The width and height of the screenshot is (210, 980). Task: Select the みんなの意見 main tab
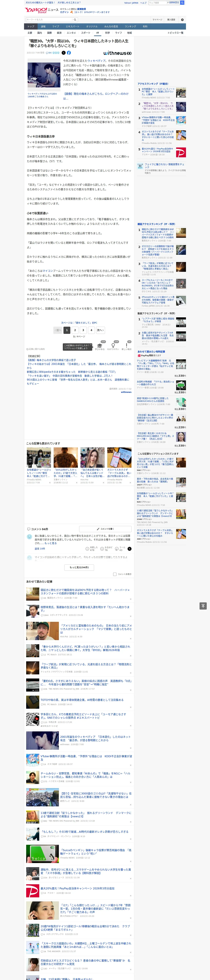pyautogui.click(x=111, y=27)
